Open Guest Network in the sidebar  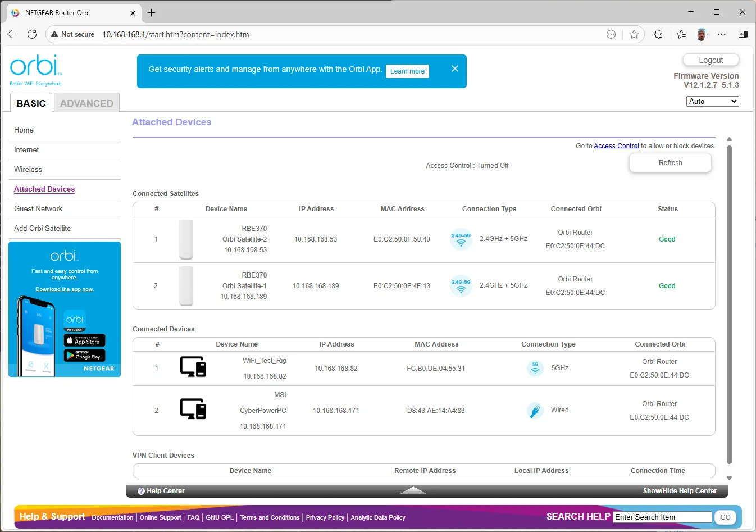click(38, 209)
